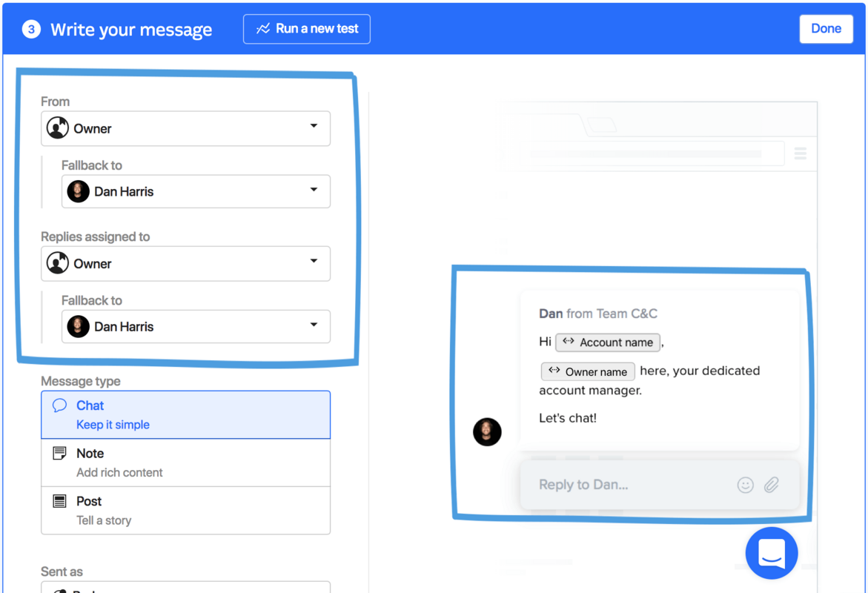This screenshot has width=868, height=593.
Task: Select the Post message type
Action: tap(185, 509)
